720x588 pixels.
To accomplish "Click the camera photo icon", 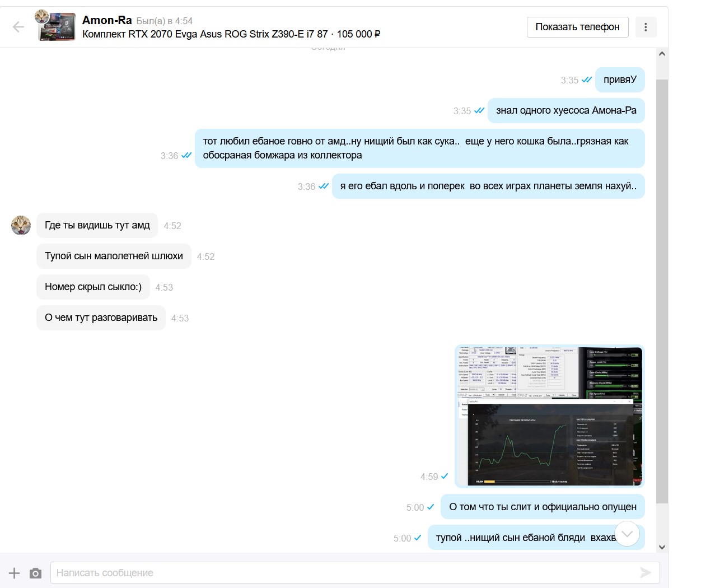I will tap(35, 573).
